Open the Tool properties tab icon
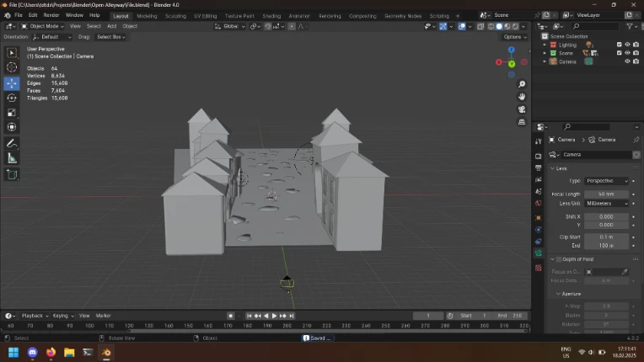The width and height of the screenshot is (644, 362). click(539, 141)
